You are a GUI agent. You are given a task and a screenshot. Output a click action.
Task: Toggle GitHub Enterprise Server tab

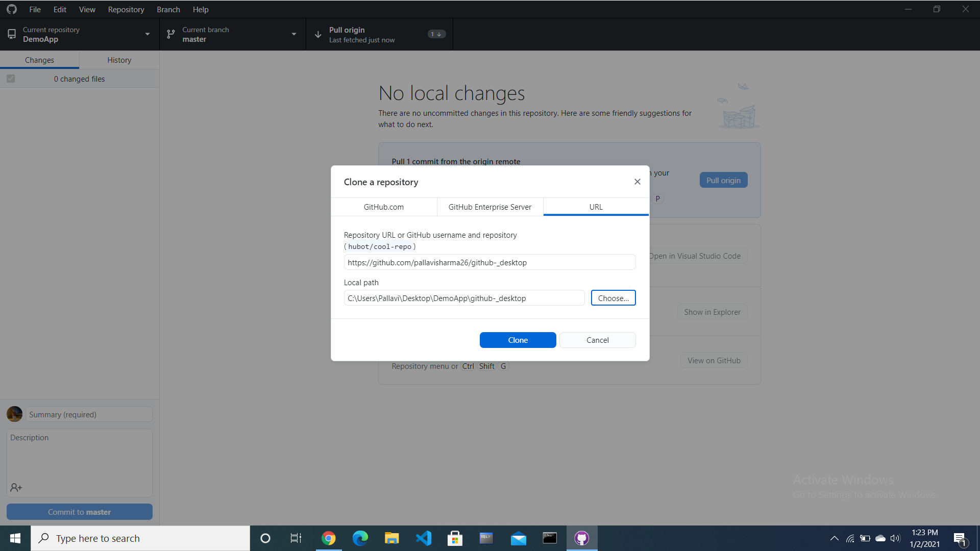pyautogui.click(x=490, y=207)
